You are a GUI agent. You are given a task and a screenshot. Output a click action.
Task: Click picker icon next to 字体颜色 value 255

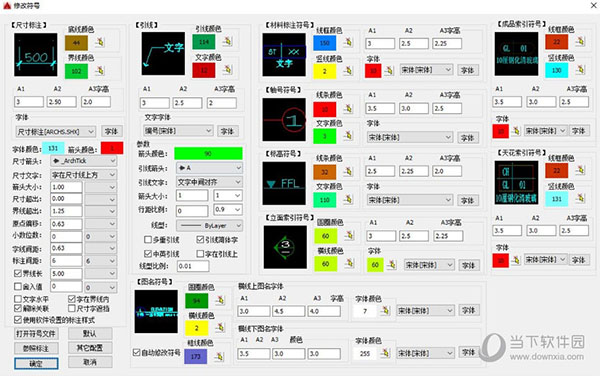pos(385,353)
